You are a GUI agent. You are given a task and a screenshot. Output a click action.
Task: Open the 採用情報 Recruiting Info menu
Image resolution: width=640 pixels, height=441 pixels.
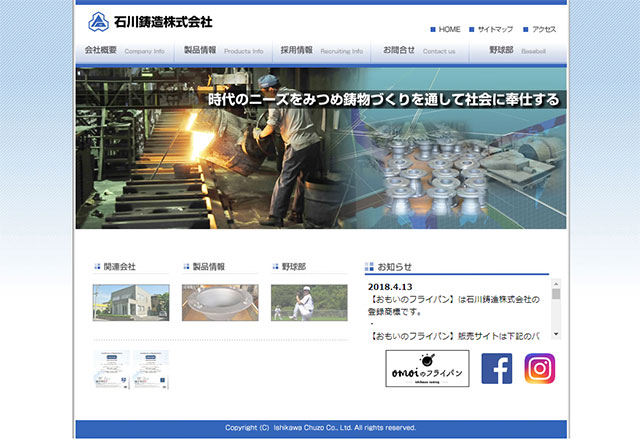pos(322,51)
